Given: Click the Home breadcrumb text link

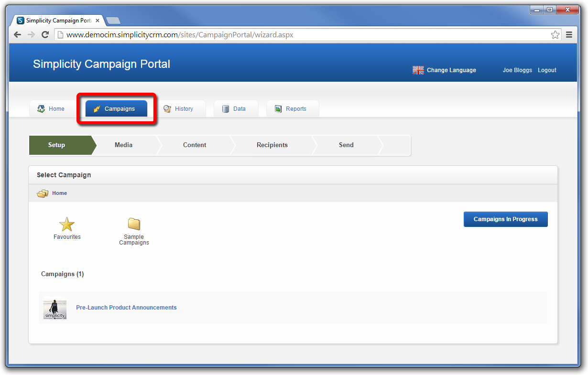Looking at the screenshot, I should tap(60, 193).
